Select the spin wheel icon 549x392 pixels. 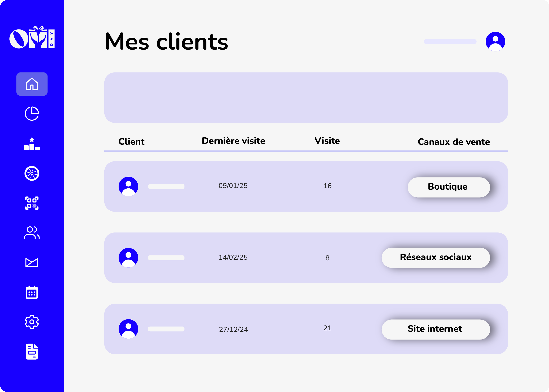click(32, 173)
